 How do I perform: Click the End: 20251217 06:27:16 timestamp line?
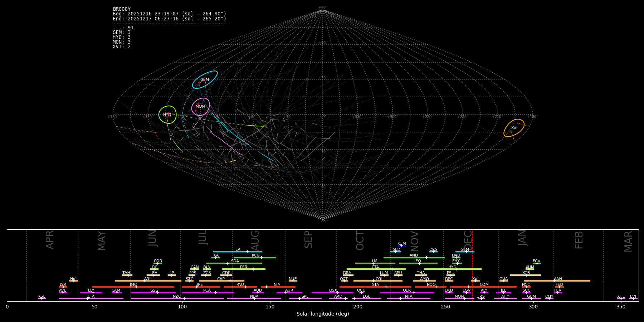point(170,19)
